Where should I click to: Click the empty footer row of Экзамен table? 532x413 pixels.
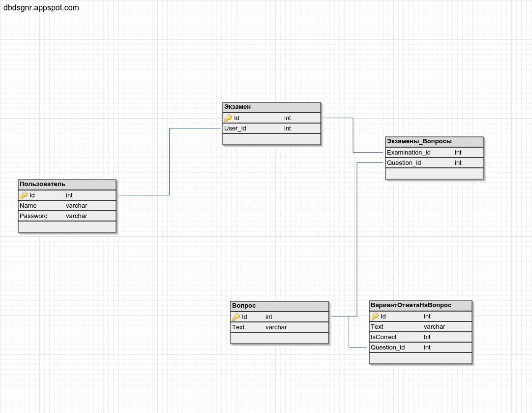click(x=271, y=139)
